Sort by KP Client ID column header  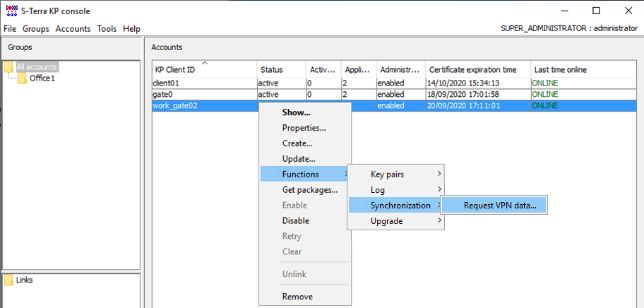[205, 69]
